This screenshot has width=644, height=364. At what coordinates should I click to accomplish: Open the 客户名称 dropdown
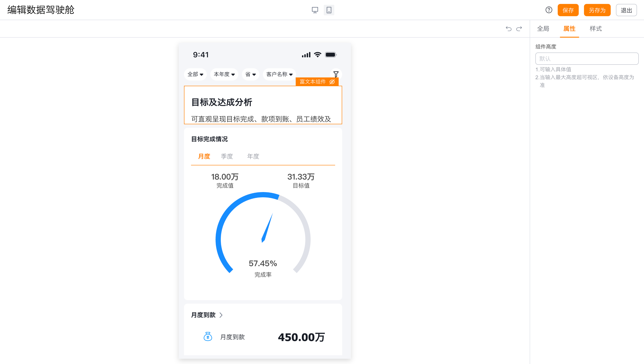(279, 74)
